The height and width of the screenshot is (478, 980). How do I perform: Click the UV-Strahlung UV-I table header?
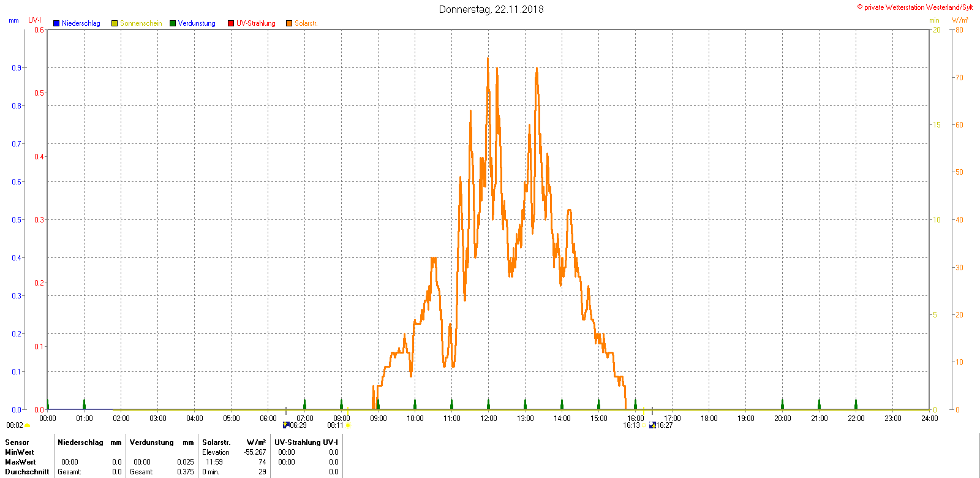pyautogui.click(x=306, y=442)
